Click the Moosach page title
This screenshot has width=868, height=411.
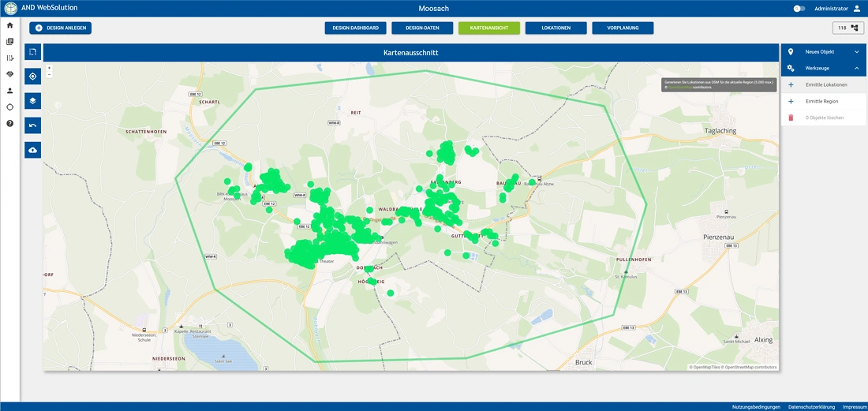point(434,9)
